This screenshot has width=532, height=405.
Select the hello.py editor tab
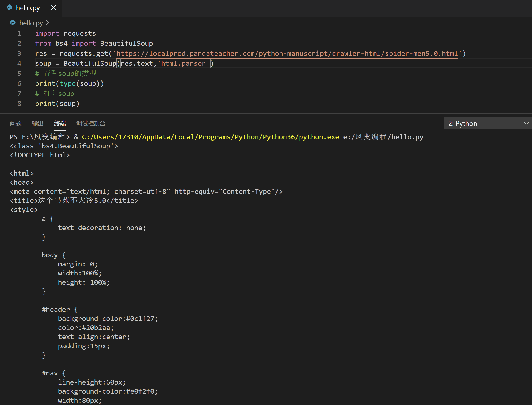pyautogui.click(x=31, y=8)
